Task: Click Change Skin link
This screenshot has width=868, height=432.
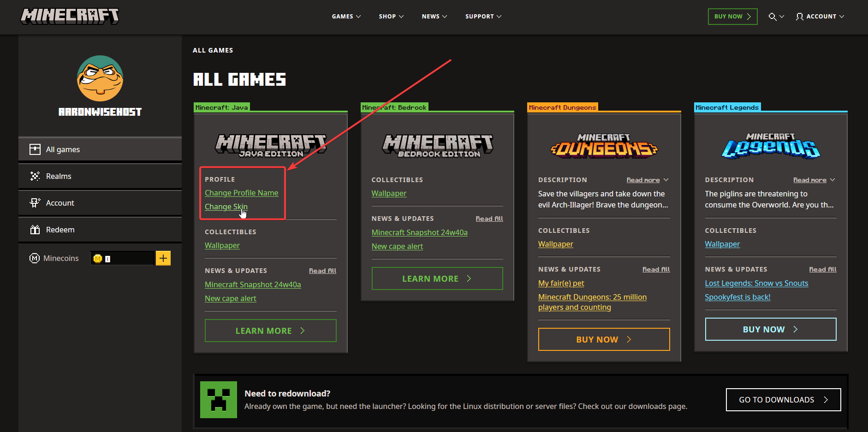Action: [226, 207]
